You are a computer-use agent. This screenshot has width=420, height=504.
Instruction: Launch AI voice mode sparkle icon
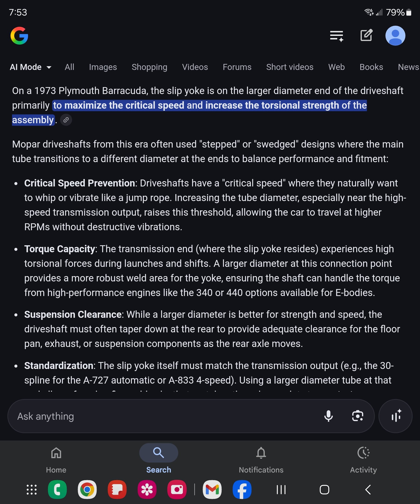tap(395, 416)
